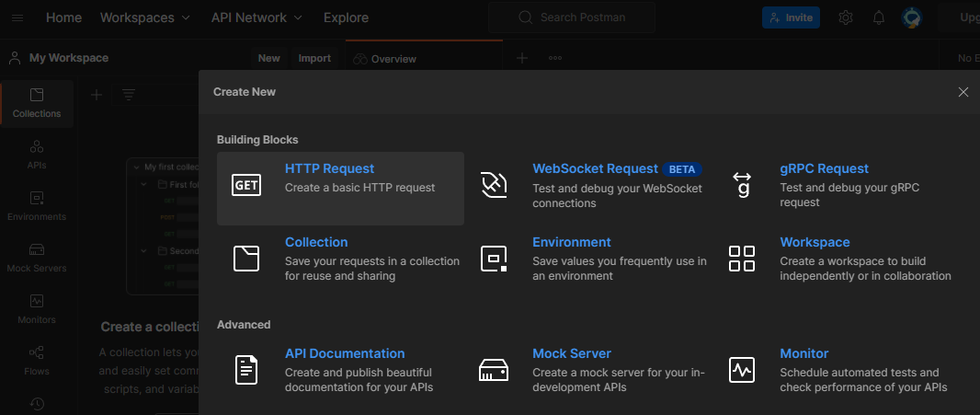Select Flows in the sidebar
This screenshot has height=415, width=980.
[x=37, y=361]
